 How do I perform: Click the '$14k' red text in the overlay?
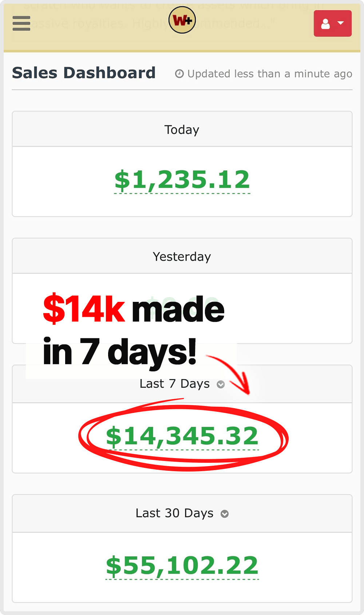[84, 309]
